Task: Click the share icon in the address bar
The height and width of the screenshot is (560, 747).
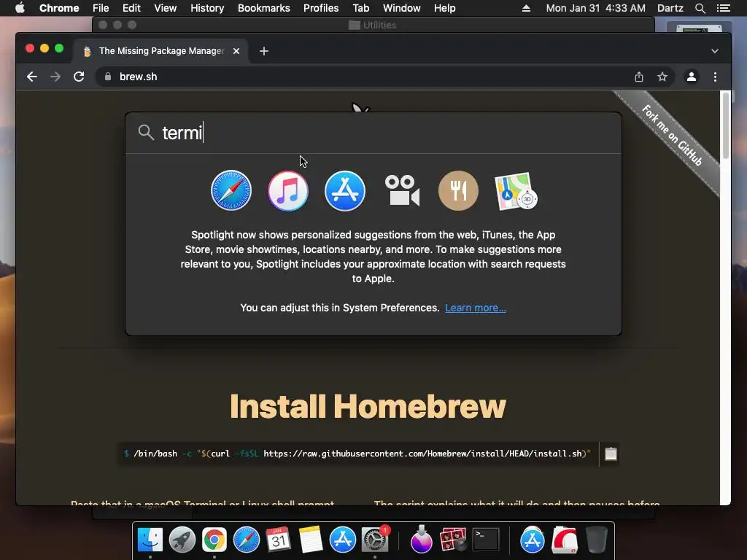Action: 639,77
